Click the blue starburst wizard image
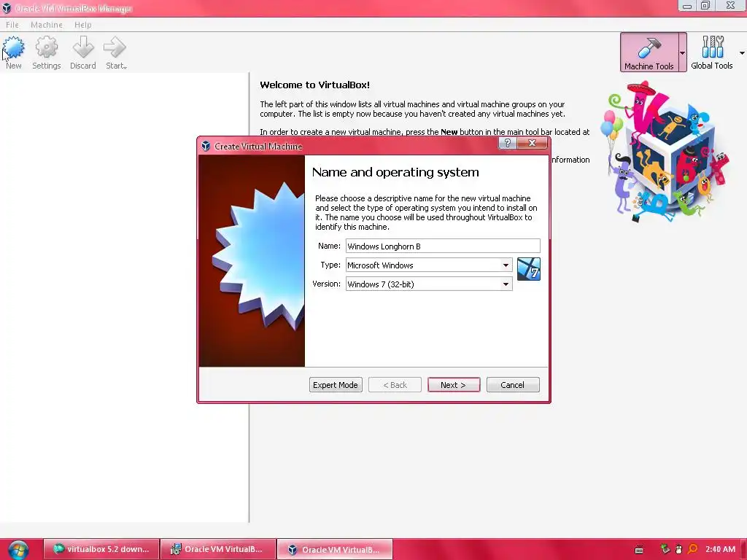Image resolution: width=747 pixels, height=560 pixels. [260, 256]
